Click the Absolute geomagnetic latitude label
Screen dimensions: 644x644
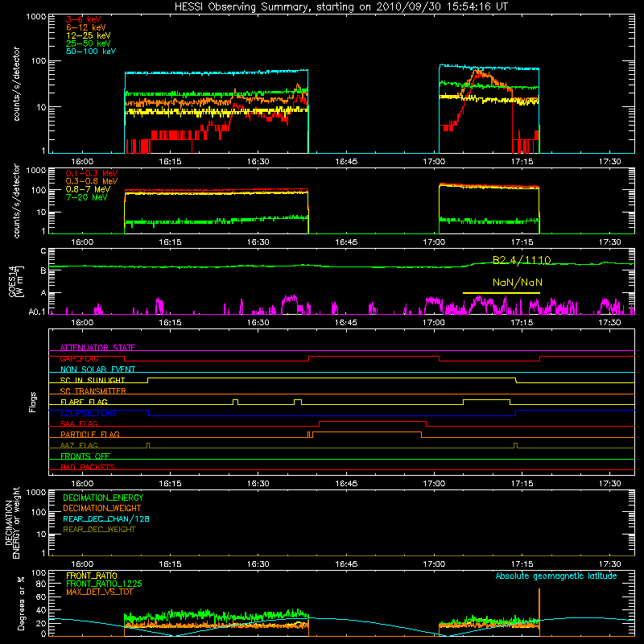pos(556,576)
